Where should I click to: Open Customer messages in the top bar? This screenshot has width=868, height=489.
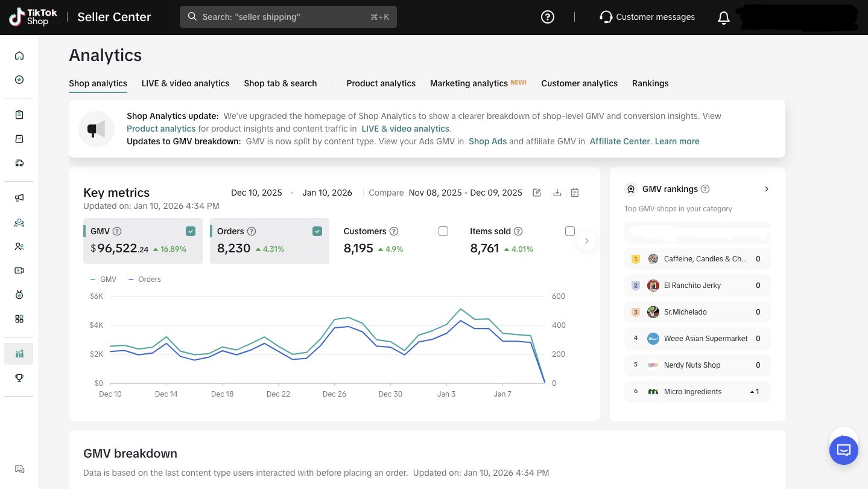point(647,17)
